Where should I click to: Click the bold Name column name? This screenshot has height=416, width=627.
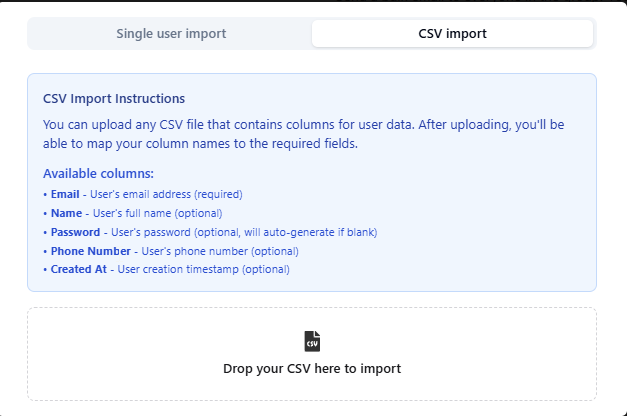click(x=67, y=213)
